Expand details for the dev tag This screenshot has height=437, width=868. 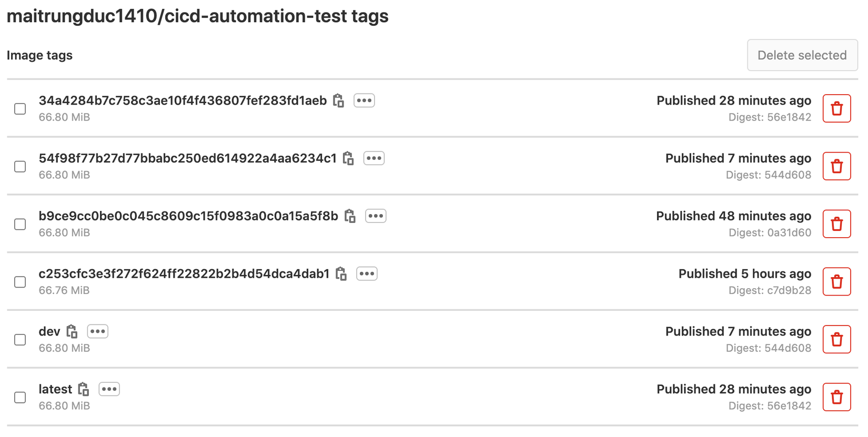98,331
